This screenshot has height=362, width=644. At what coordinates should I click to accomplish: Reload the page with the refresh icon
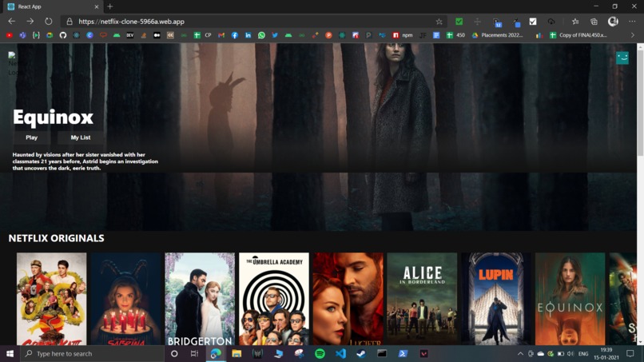click(49, 22)
